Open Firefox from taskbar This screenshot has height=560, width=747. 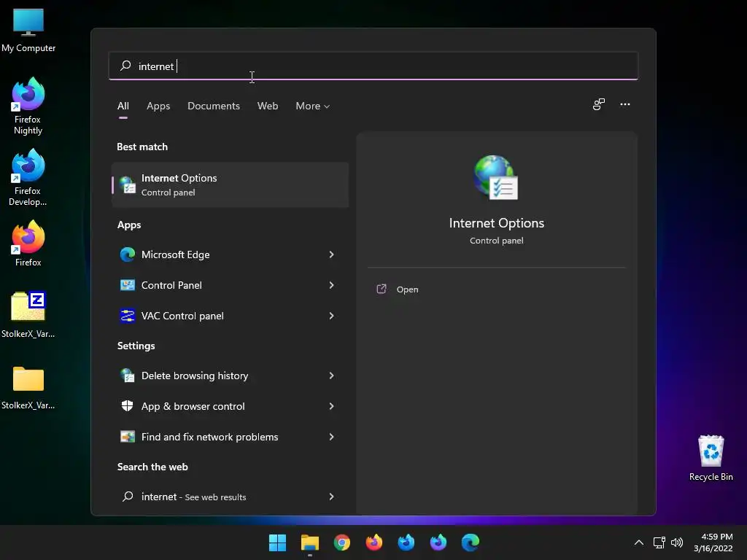pos(374,542)
